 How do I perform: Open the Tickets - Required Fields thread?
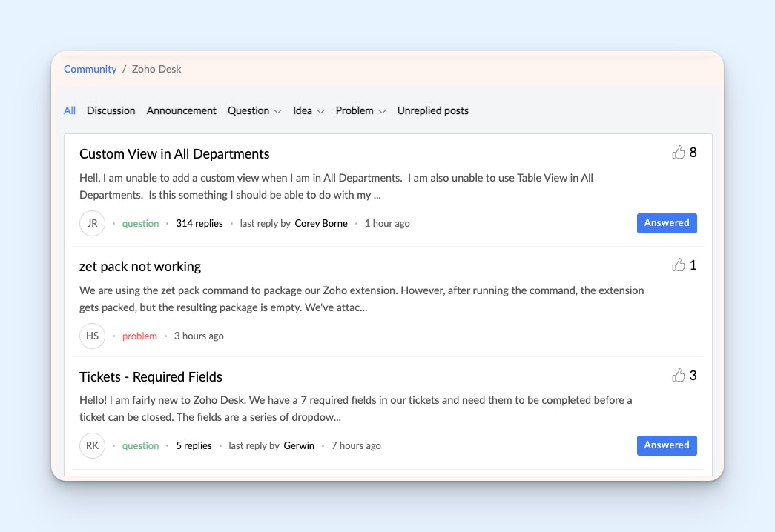tap(151, 377)
